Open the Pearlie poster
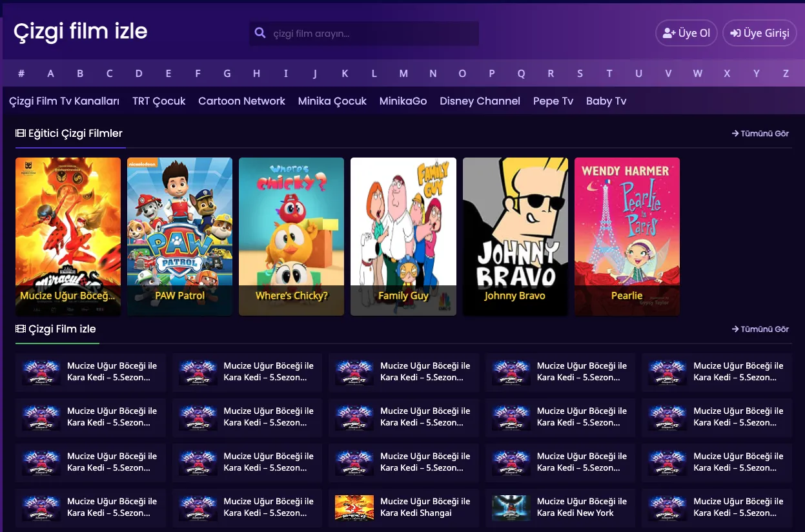 click(627, 236)
